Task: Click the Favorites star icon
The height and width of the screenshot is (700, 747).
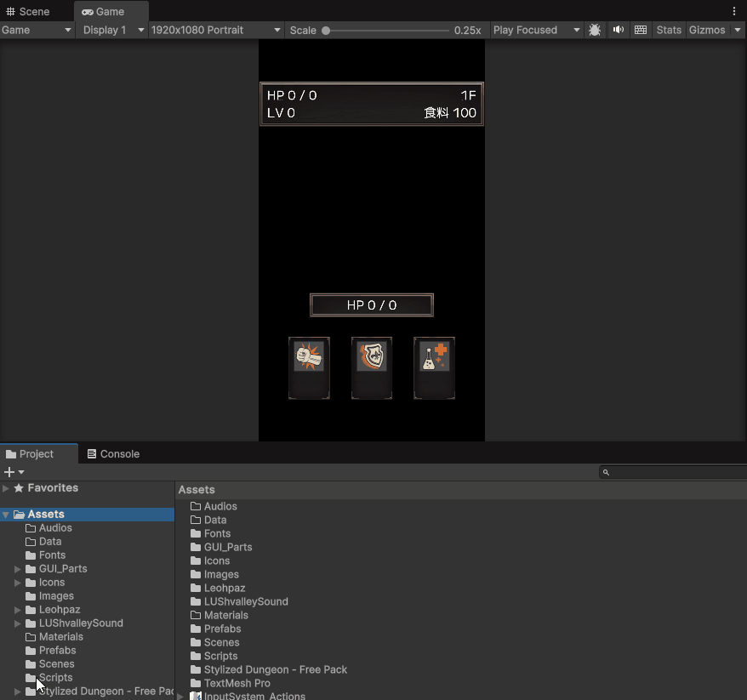Action: pyautogui.click(x=19, y=488)
